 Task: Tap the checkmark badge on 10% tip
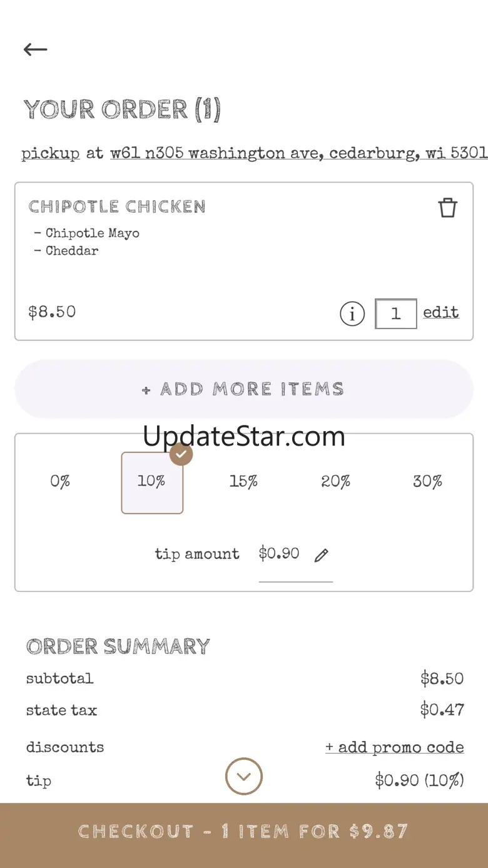[x=181, y=454]
